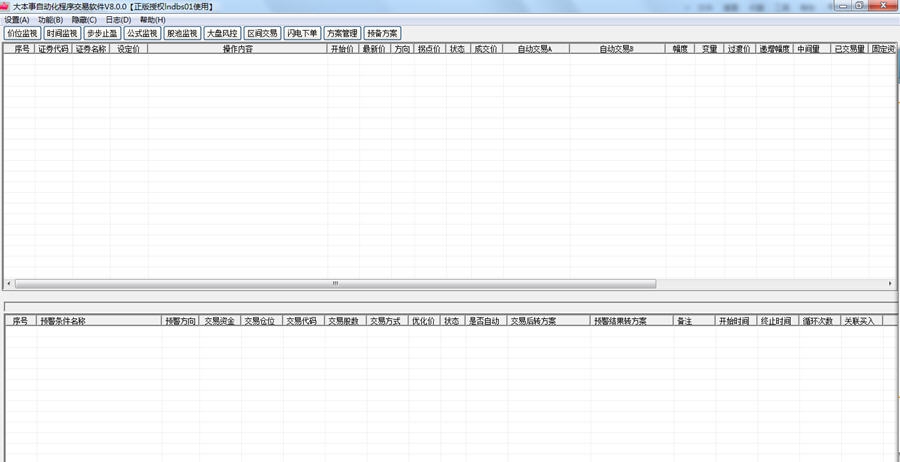This screenshot has height=462, width=900.
Task: Open the 帮助(H) menu
Action: [x=153, y=20]
